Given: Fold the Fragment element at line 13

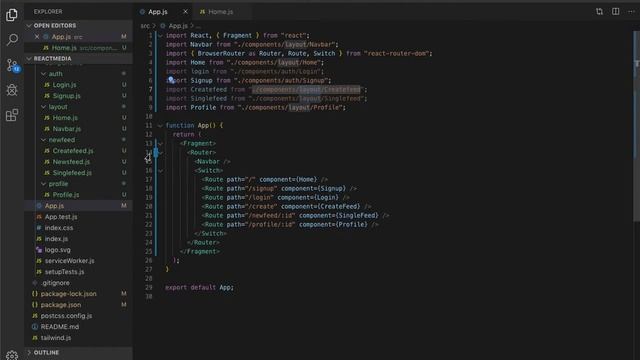Looking at the screenshot, I should (x=160, y=143).
